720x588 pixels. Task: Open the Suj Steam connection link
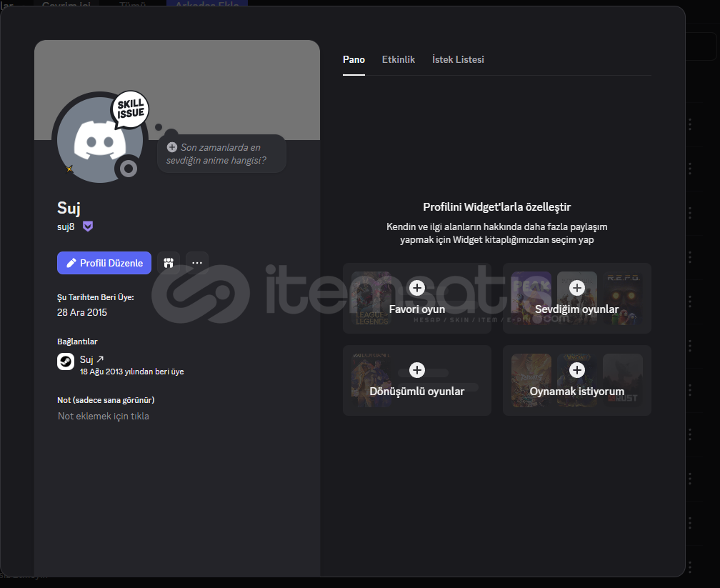[x=91, y=359]
